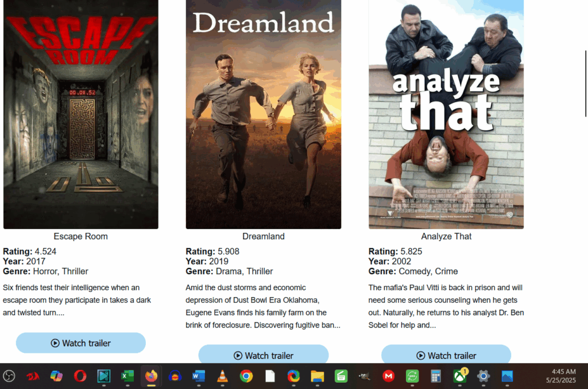Click the "Escape Room" caption below its poster

coord(80,236)
